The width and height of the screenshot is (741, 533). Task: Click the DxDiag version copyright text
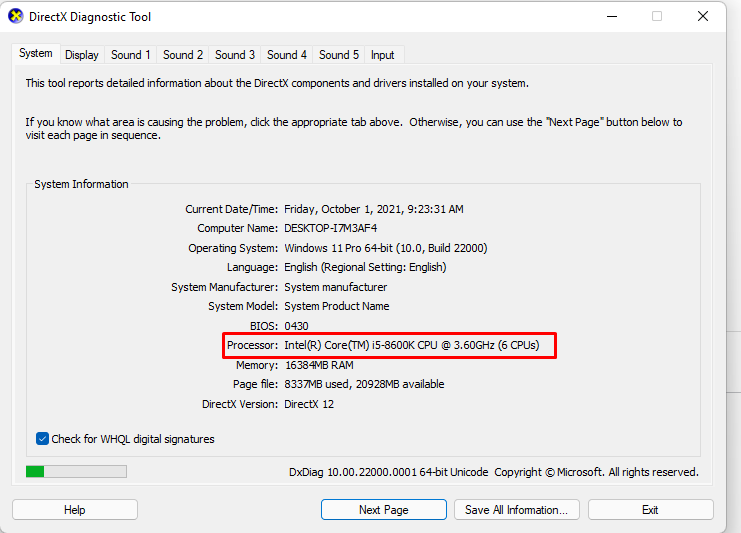click(493, 472)
